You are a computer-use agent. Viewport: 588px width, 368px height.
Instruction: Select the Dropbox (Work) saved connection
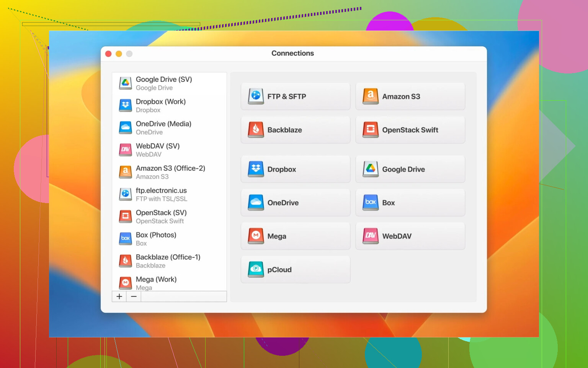[x=161, y=106]
